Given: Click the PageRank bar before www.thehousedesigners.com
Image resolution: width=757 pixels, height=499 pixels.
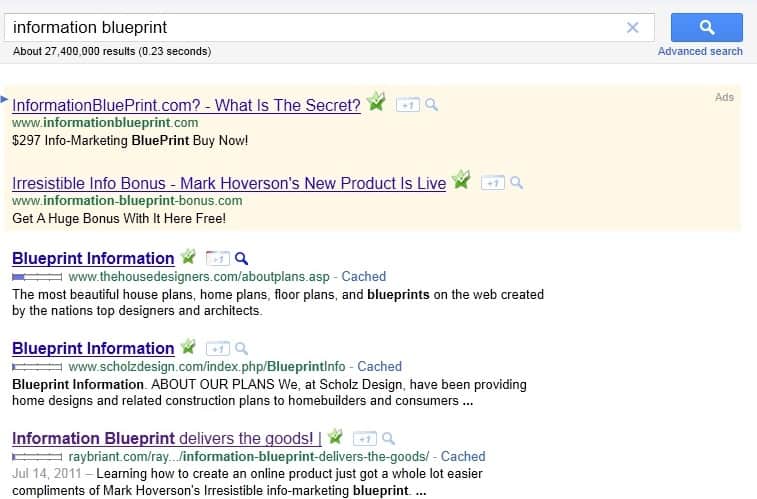Looking at the screenshot, I should point(37,277).
